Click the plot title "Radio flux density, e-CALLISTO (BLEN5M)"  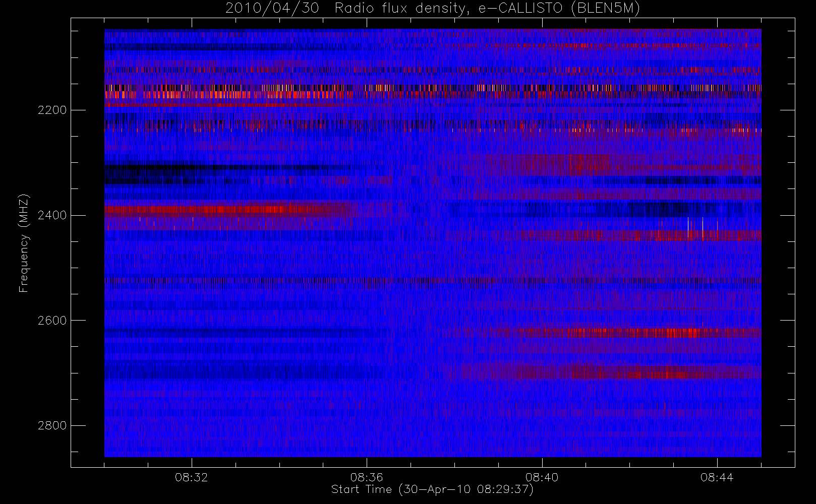coord(488,8)
